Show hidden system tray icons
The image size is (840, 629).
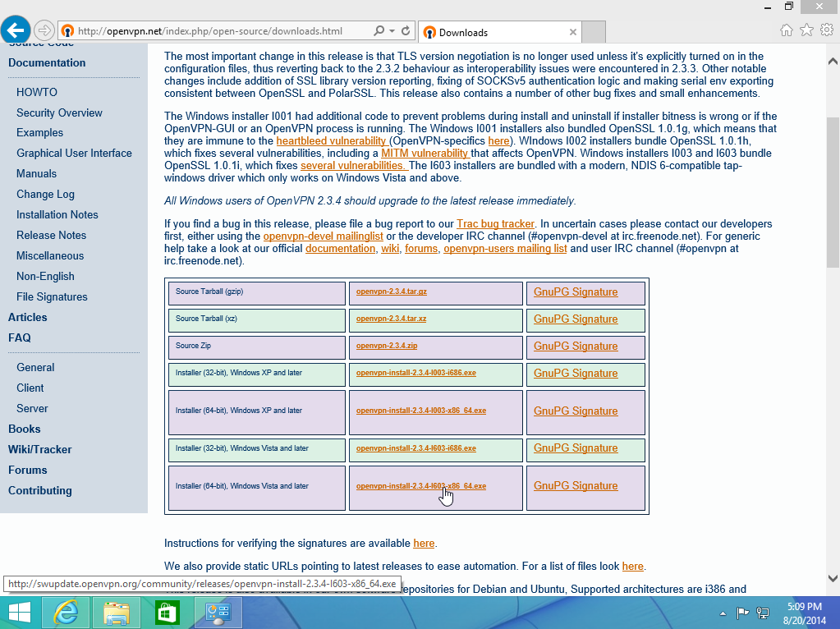[723, 613]
